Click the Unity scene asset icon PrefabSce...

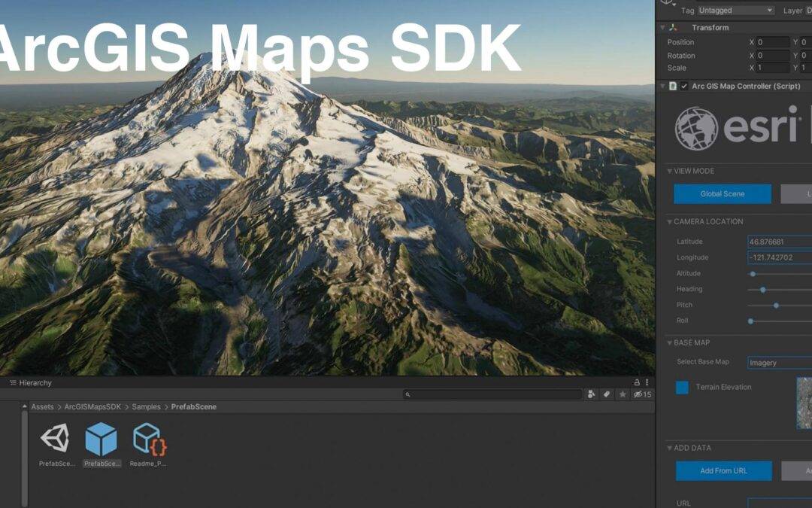coord(56,439)
